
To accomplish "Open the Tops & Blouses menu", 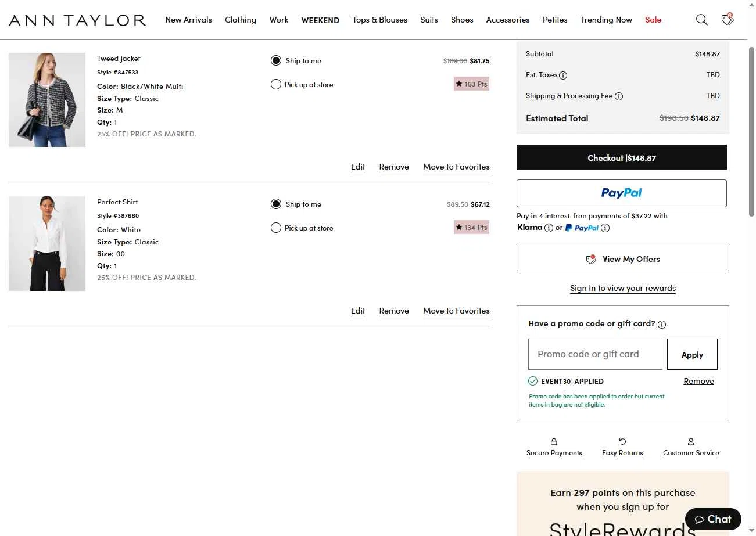I will [x=379, y=20].
